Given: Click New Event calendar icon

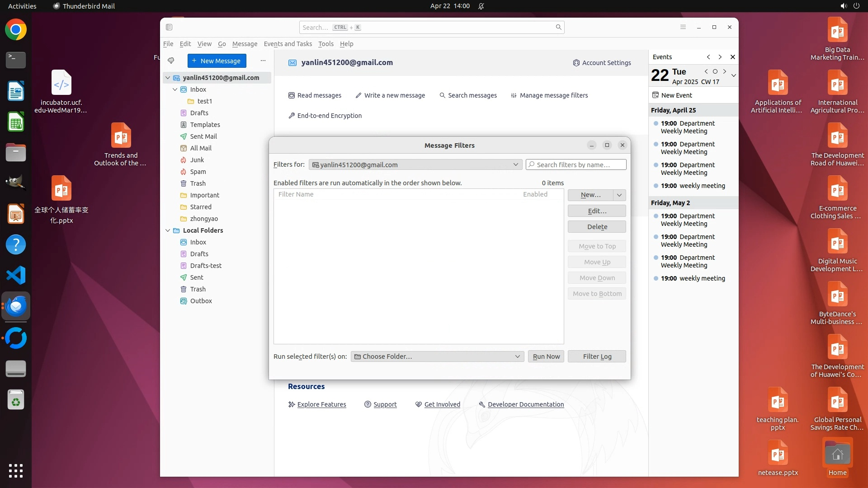Looking at the screenshot, I should pos(656,95).
